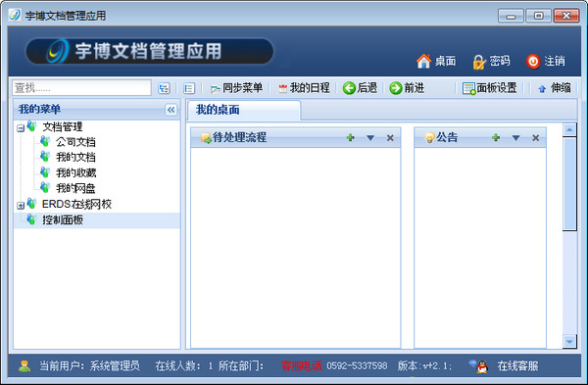Screen dimensions: 588x385
Task: Collapse 公告 panel with arrow
Action: (516, 138)
